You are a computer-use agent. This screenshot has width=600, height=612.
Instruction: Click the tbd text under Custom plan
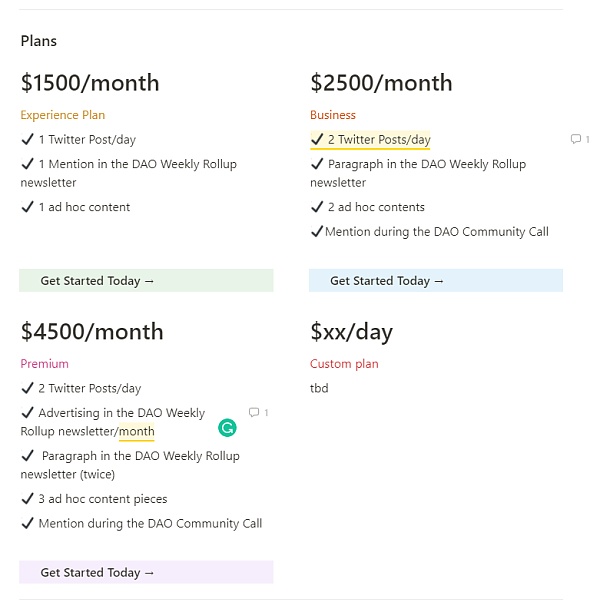click(x=319, y=388)
